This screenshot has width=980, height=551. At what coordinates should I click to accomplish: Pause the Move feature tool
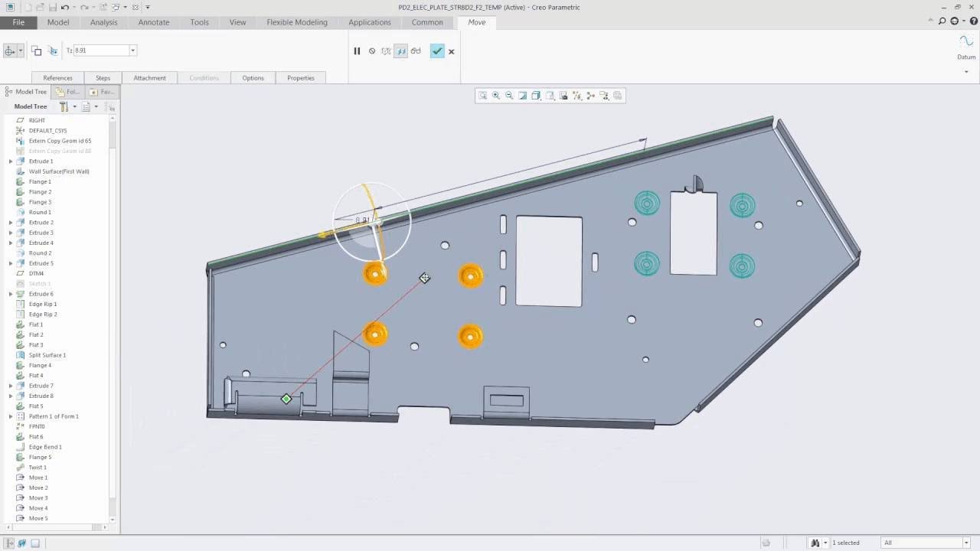click(x=357, y=51)
